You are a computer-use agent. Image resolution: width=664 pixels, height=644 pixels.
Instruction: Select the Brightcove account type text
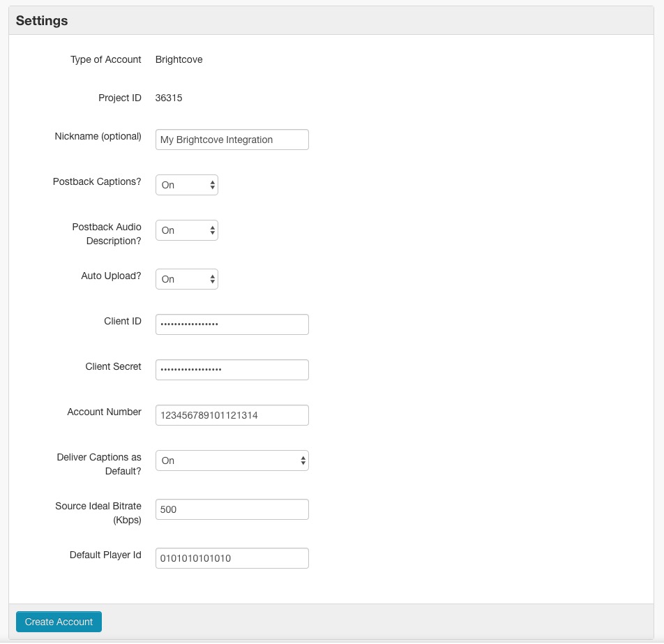[179, 59]
